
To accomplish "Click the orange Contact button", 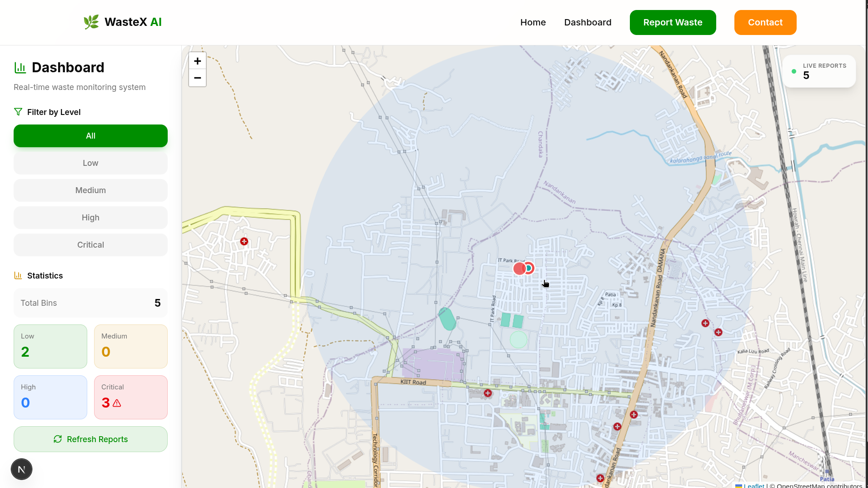I will [765, 22].
